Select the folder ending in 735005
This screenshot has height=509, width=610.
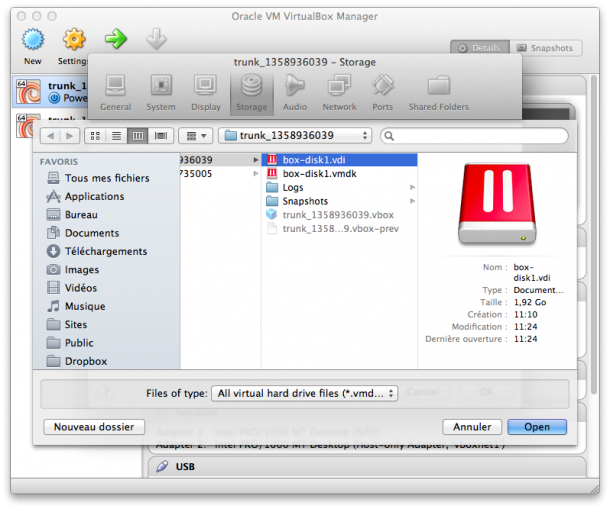pos(221,174)
